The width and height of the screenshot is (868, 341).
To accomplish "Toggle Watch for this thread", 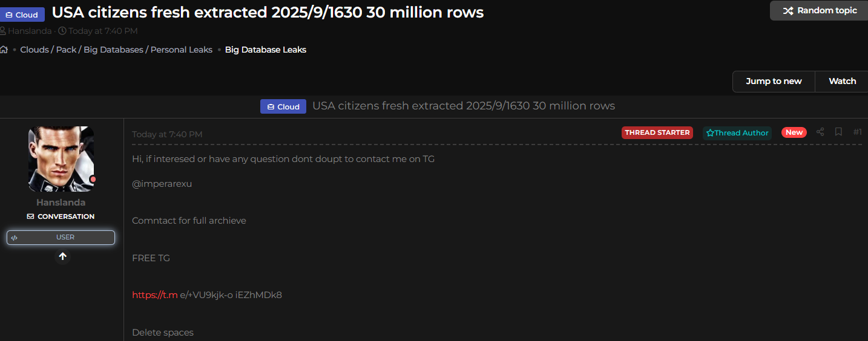I will [842, 81].
